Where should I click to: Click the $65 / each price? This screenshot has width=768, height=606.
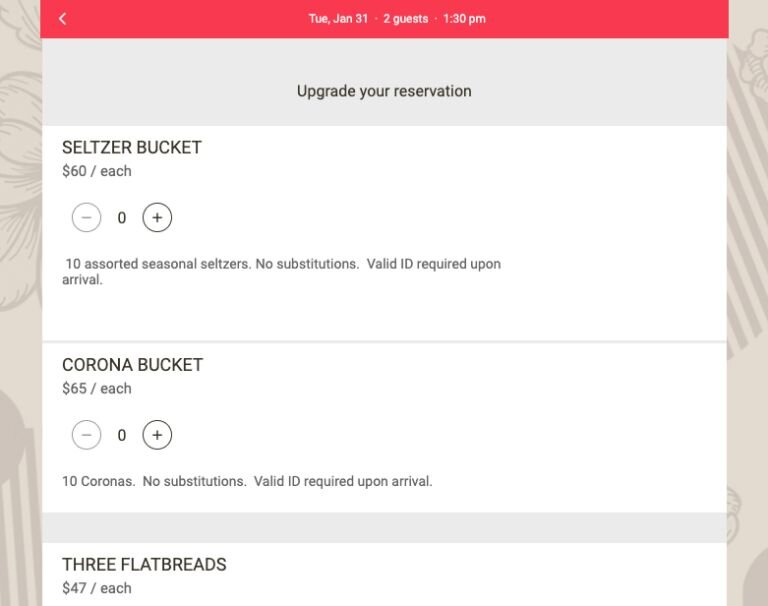point(96,389)
